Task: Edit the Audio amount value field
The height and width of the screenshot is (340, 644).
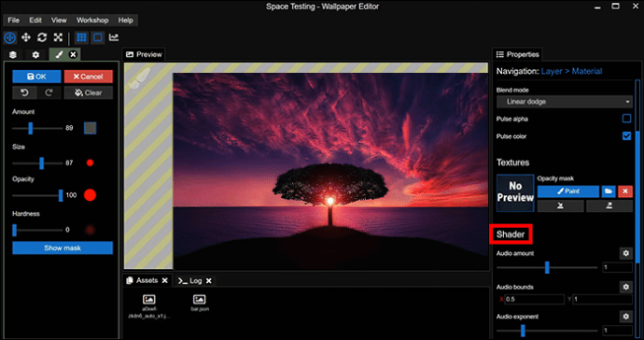Action: [x=617, y=268]
